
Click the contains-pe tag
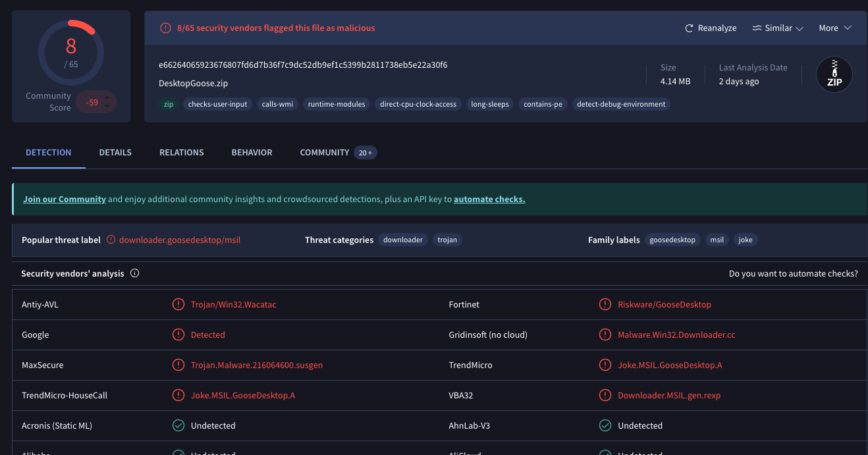[x=543, y=104]
